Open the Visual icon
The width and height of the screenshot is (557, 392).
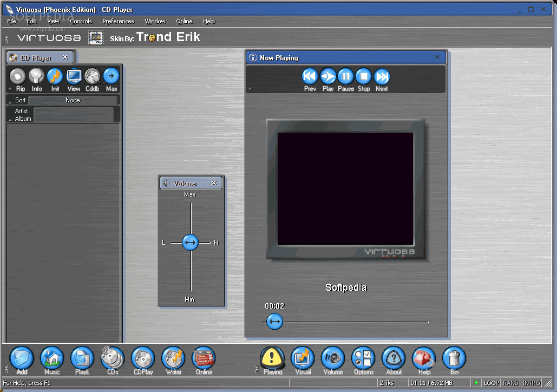tap(303, 358)
